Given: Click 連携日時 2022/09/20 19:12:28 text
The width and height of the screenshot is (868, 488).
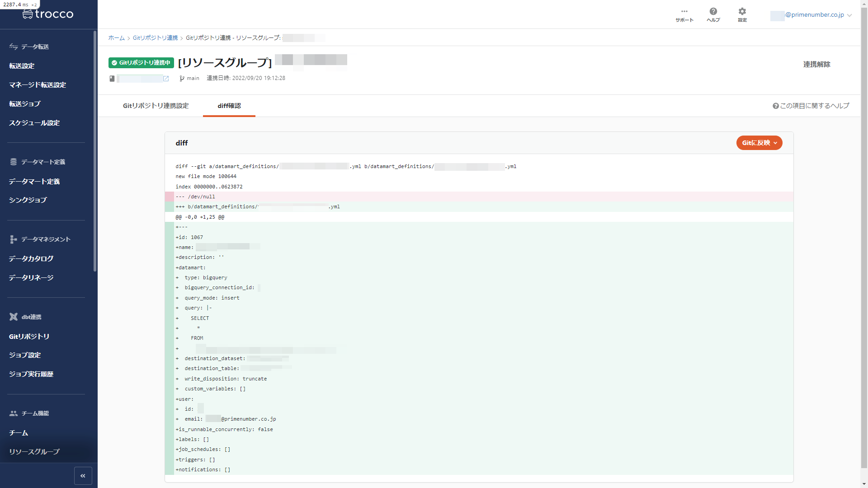Looking at the screenshot, I should coord(246,78).
